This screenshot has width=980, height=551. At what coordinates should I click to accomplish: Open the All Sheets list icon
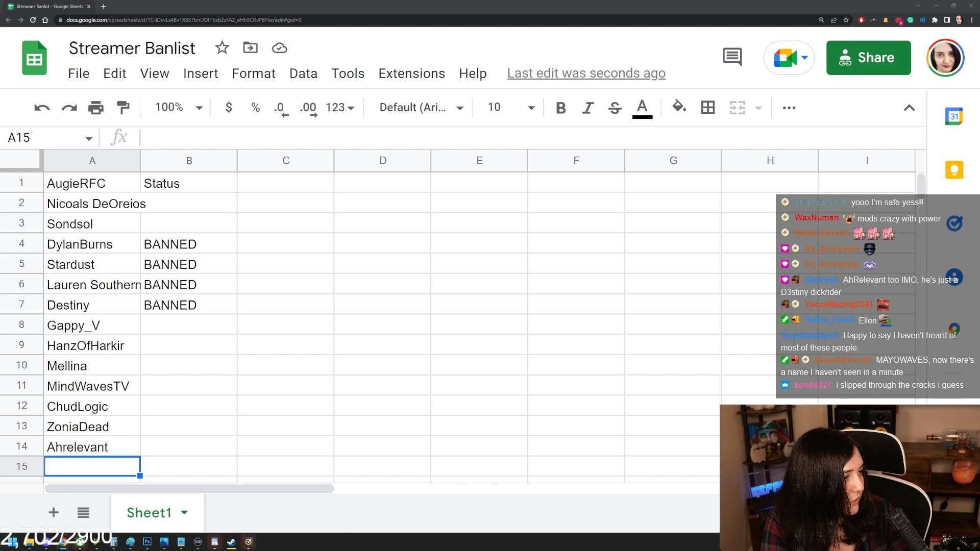pos(83,512)
